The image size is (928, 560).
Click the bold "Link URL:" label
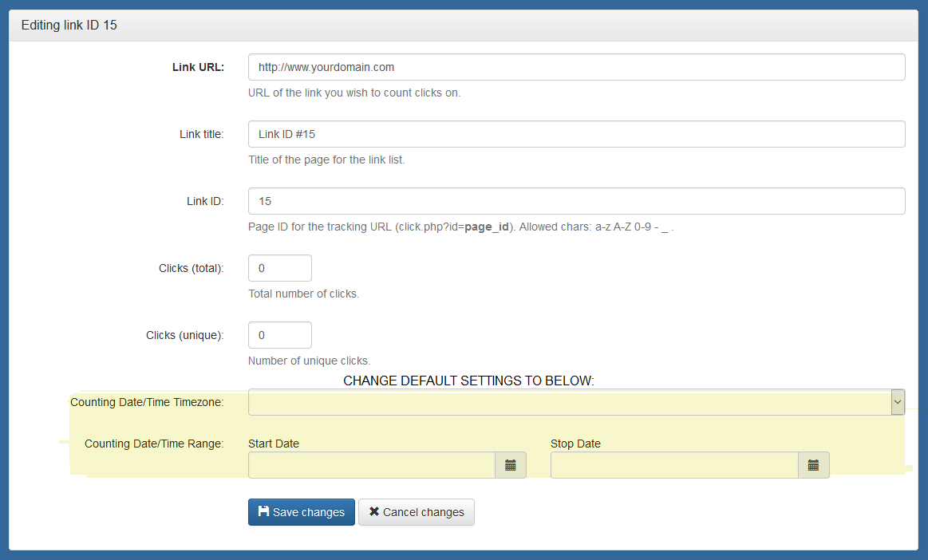coord(198,68)
